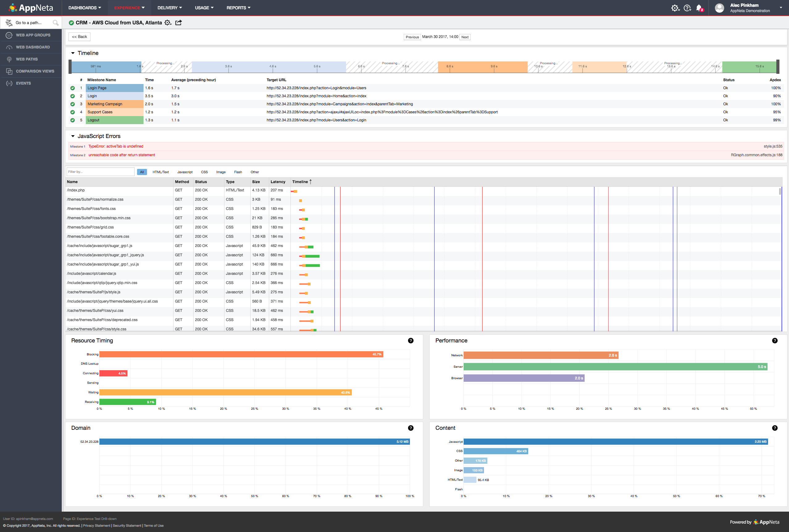Collapse the Timeline section

[73, 53]
